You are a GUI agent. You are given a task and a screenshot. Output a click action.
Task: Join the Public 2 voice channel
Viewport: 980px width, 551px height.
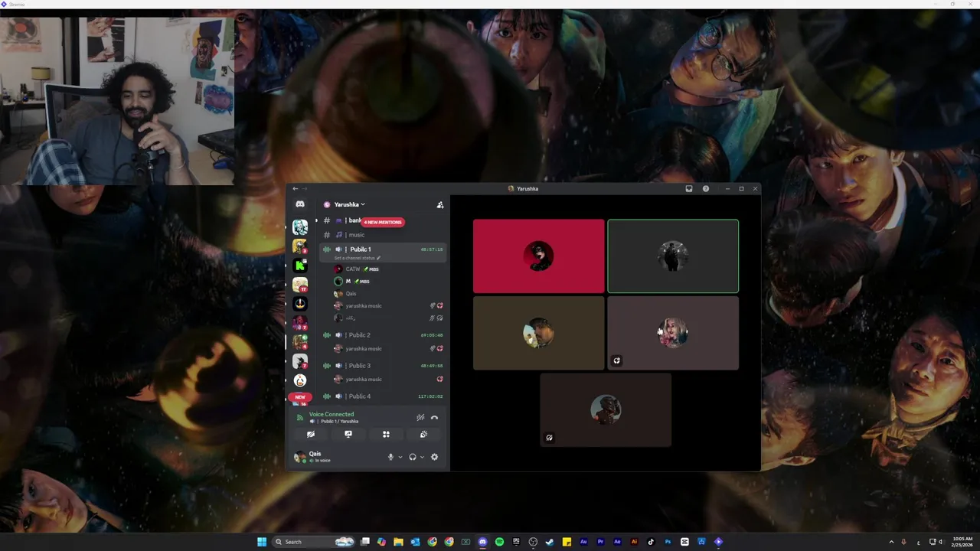pyautogui.click(x=383, y=335)
